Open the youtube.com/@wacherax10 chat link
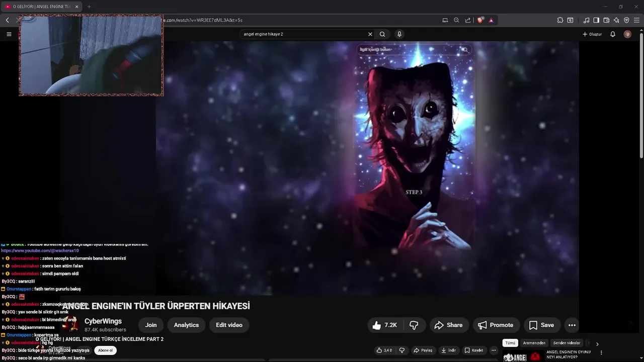This screenshot has width=644, height=362. (40, 250)
